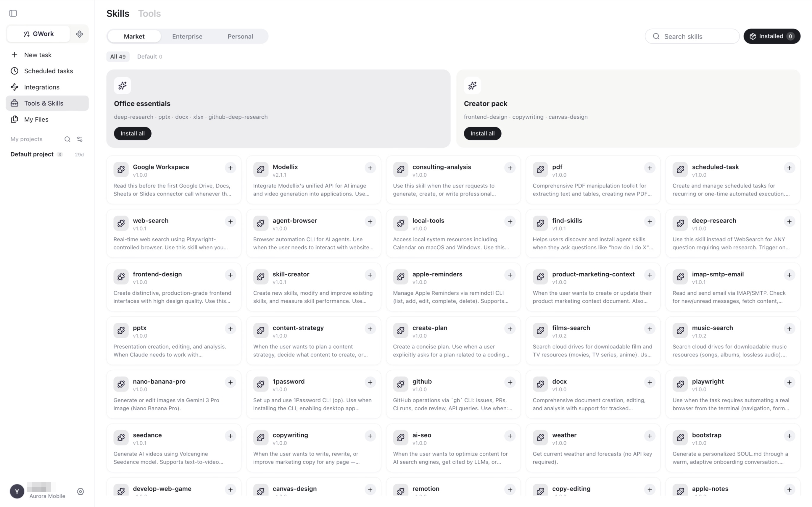812x507 pixels.
Task: Open the Office essentials sparkle icon
Action: (x=123, y=85)
